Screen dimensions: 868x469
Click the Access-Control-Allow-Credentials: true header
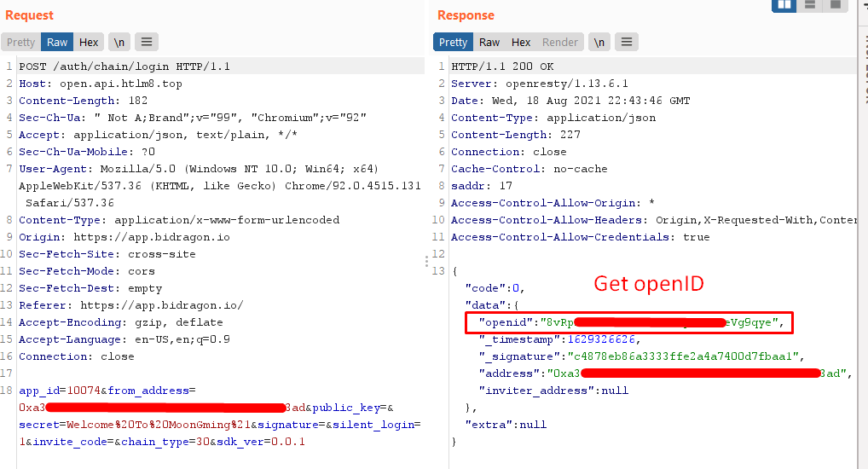(x=580, y=237)
